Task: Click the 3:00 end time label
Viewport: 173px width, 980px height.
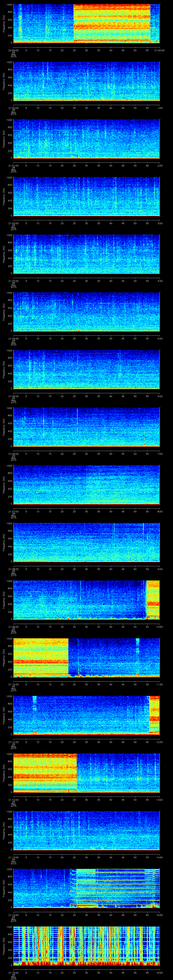Action: (160, 223)
